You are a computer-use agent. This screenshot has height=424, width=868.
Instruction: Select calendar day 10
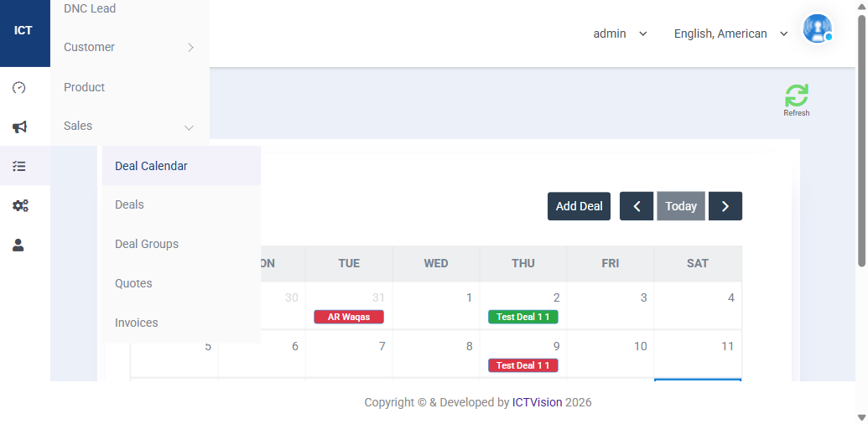point(641,347)
